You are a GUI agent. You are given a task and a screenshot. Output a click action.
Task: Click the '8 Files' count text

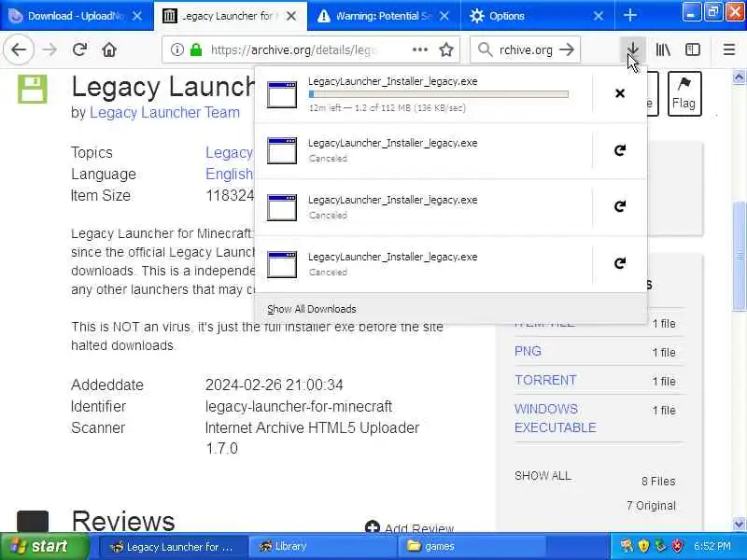pos(658,482)
